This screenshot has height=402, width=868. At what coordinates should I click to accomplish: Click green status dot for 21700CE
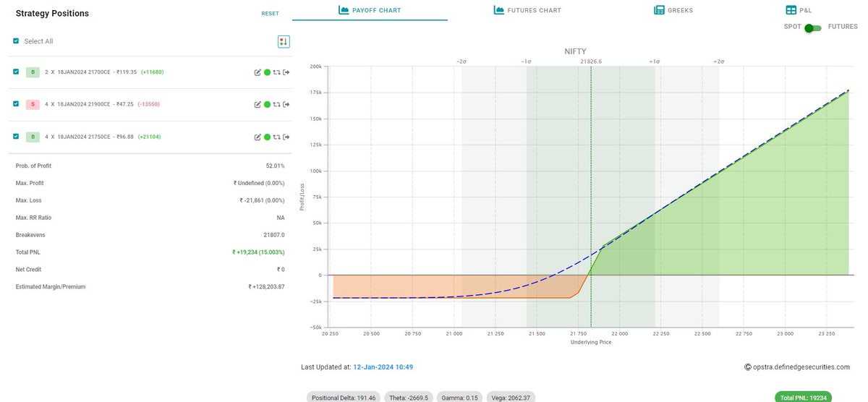point(267,72)
